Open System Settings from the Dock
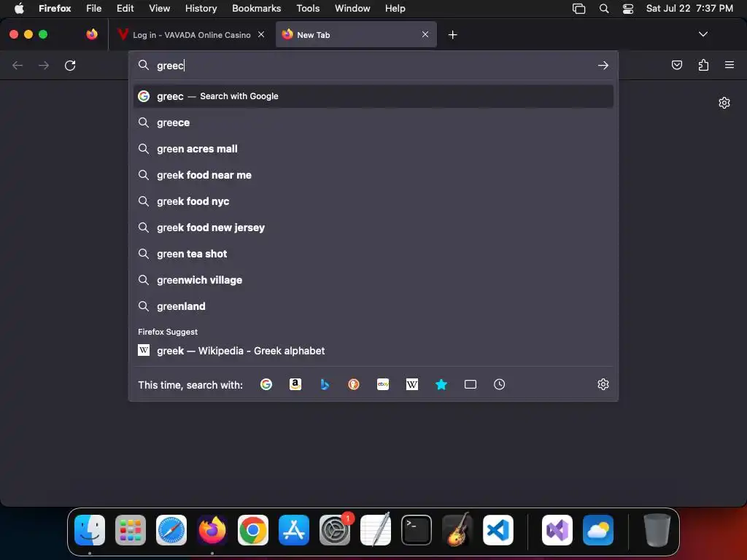The image size is (747, 560). pos(335,529)
